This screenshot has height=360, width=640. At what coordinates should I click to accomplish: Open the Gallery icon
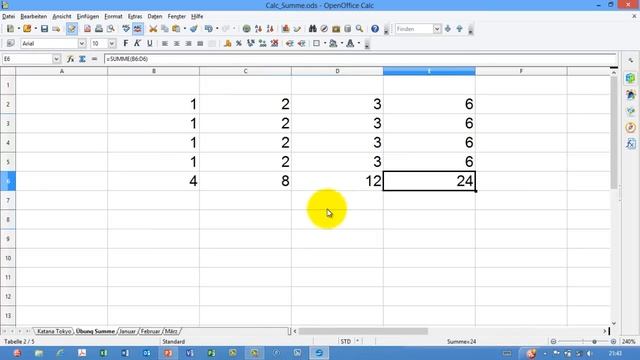coord(336,29)
